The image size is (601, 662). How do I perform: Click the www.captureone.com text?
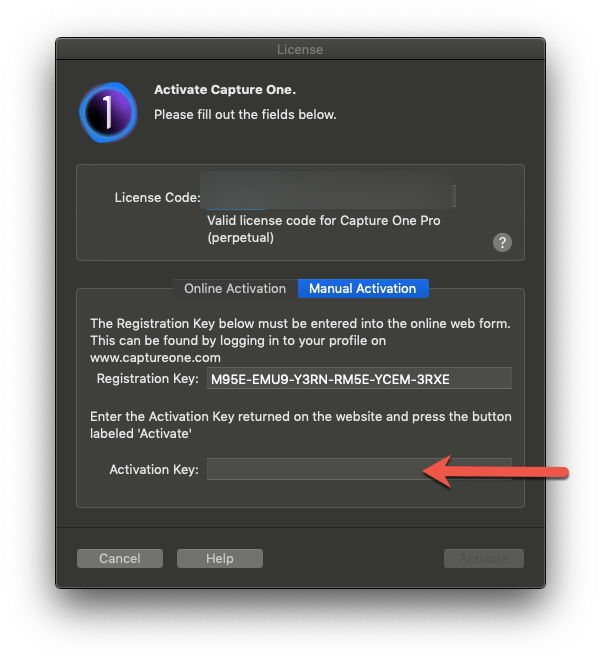(155, 358)
